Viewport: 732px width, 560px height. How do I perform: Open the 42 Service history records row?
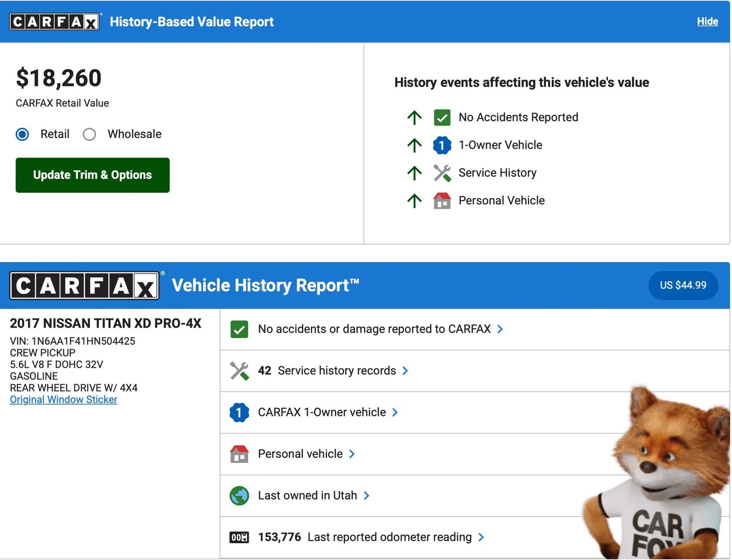pyautogui.click(x=336, y=371)
